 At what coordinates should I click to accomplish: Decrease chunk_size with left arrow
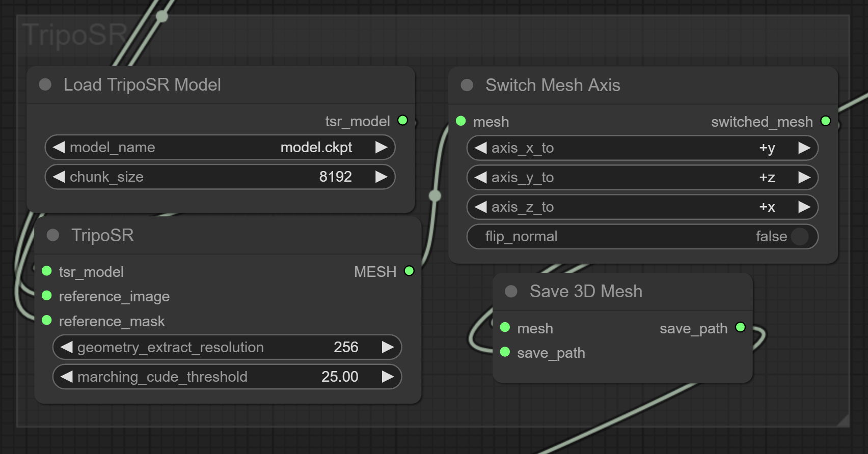[59, 177]
